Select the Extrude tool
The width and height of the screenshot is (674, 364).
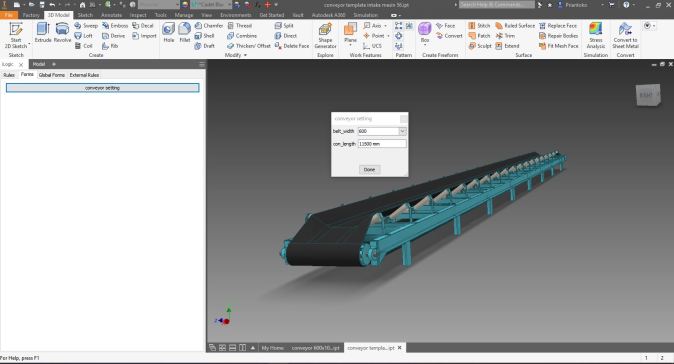click(x=43, y=33)
